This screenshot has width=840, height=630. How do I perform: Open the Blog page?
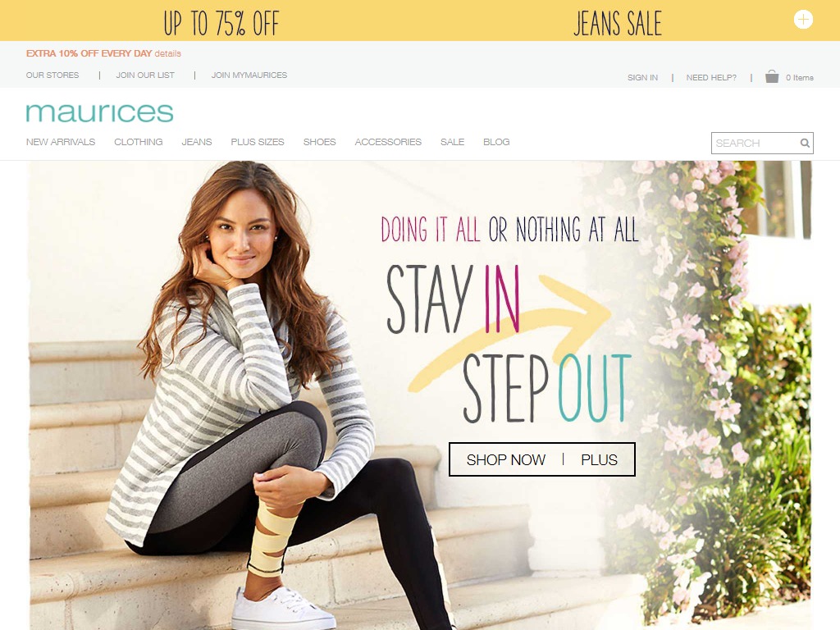coord(496,142)
